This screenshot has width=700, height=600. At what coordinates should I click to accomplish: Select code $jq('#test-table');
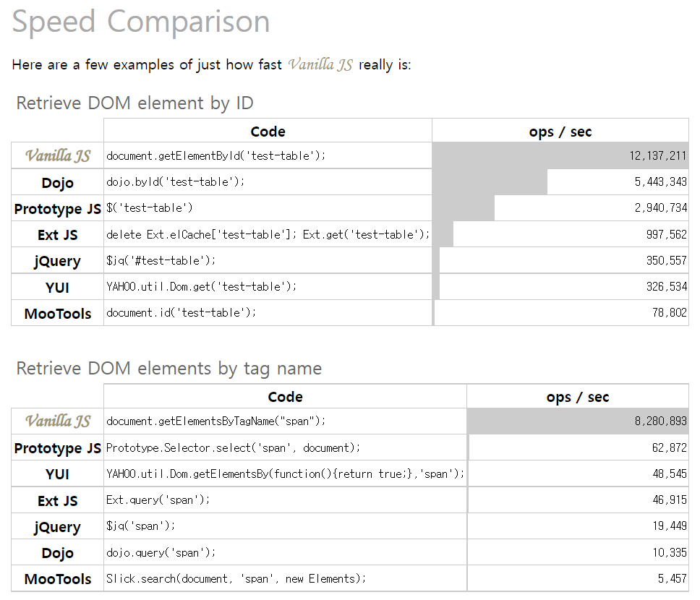tap(161, 261)
